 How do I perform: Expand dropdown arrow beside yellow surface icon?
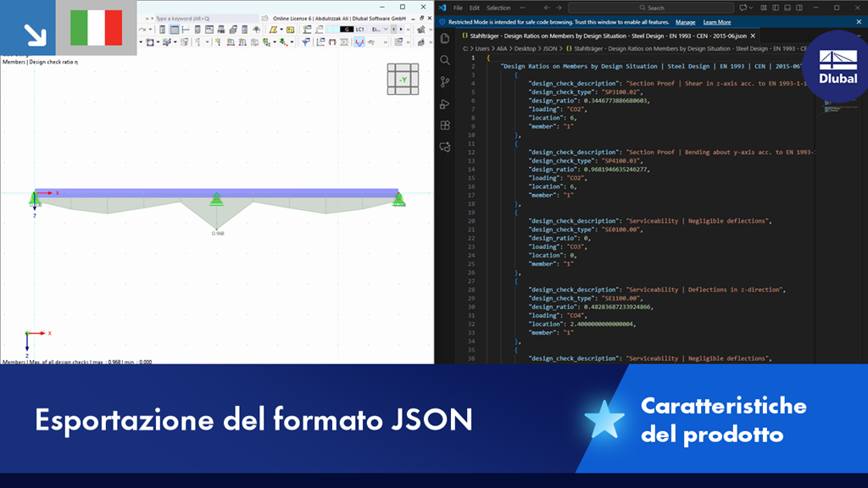281,30
